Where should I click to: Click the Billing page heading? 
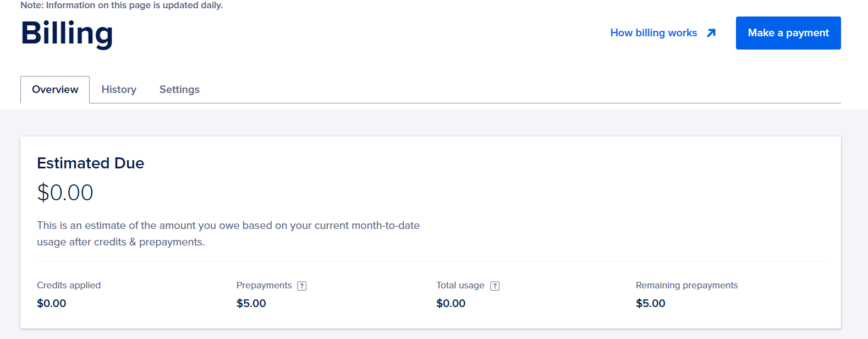coord(67,33)
